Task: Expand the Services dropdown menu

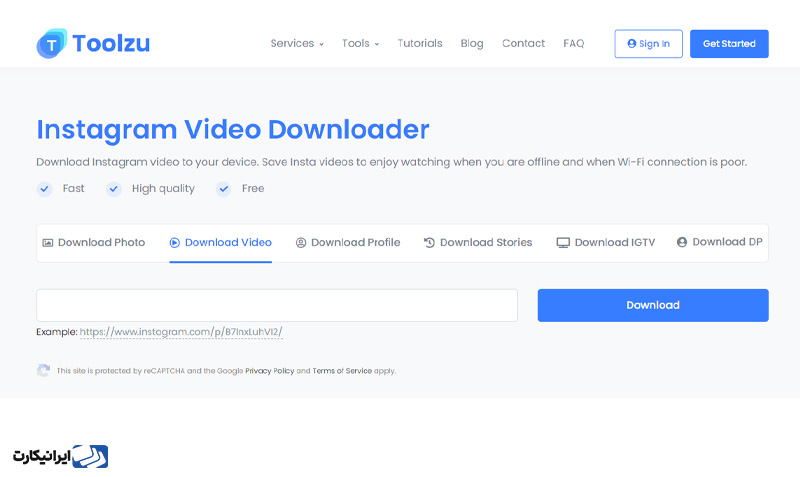Action: (297, 43)
